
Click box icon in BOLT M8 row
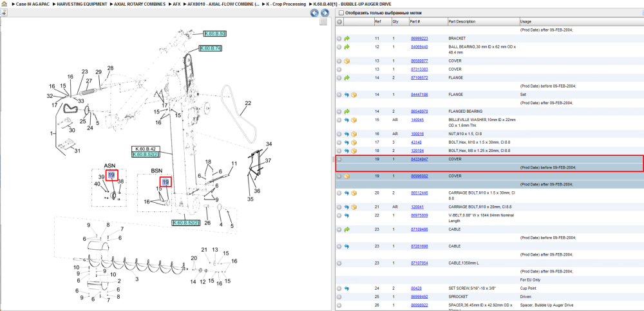point(354,151)
